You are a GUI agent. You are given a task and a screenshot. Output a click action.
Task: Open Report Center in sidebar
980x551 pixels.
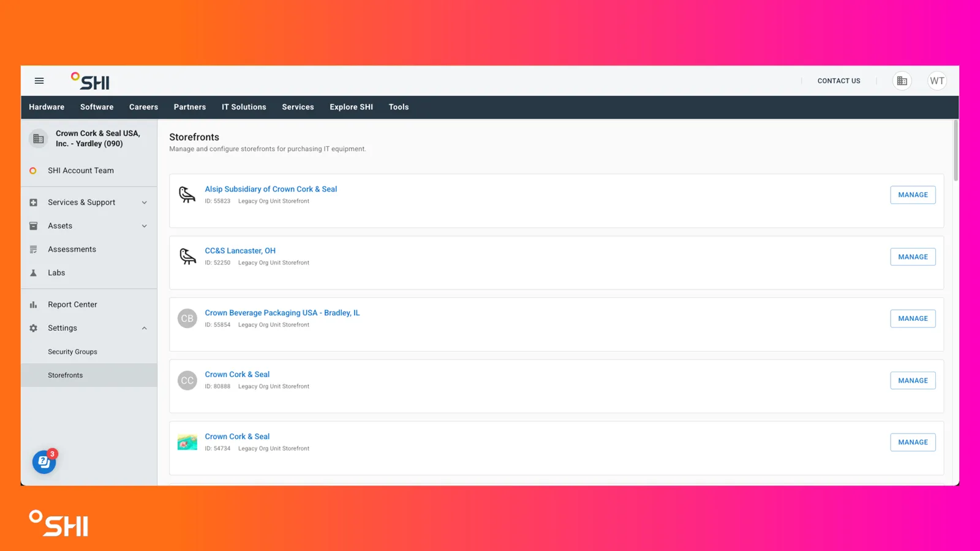click(89, 304)
